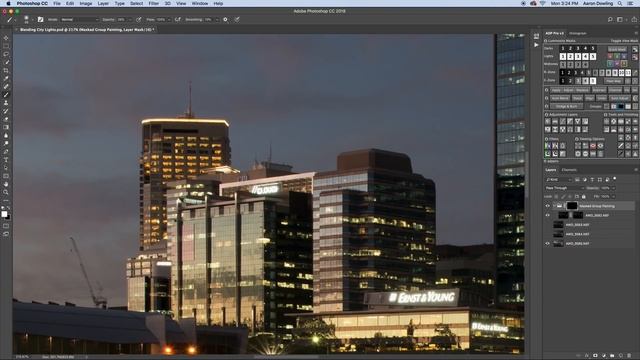Toggle the Viewing Options section circle

pos(577,139)
